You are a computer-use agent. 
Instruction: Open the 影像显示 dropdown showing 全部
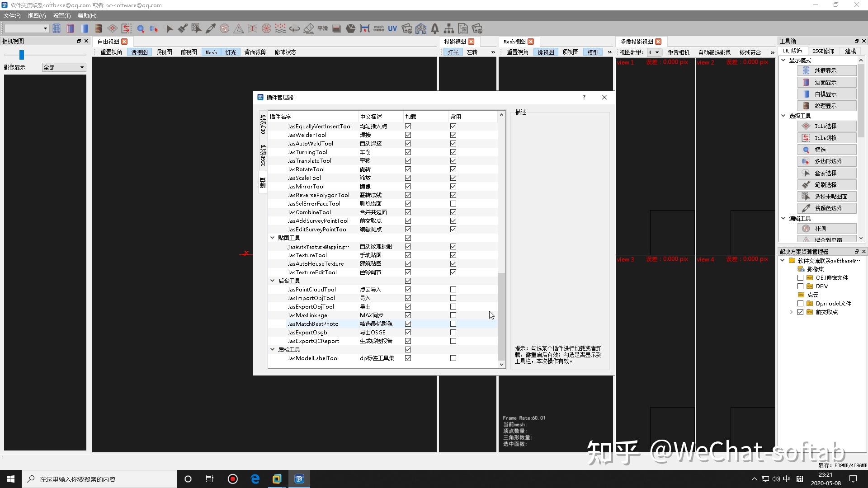point(64,67)
